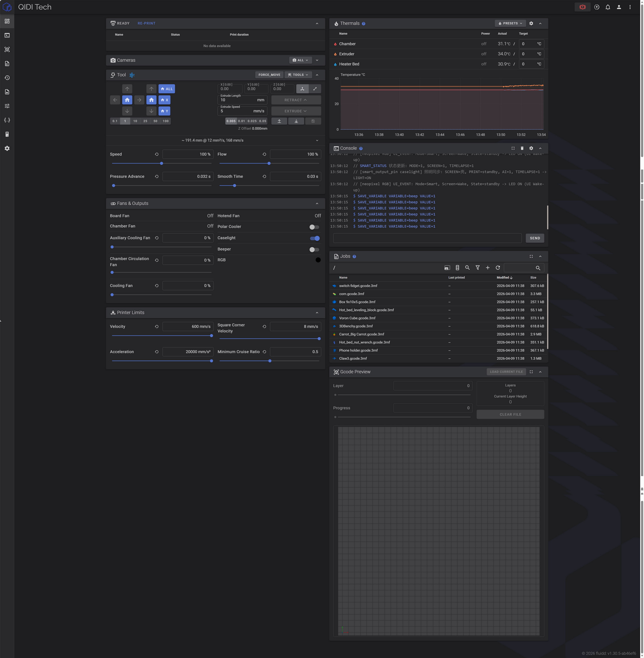The width and height of the screenshot is (644, 658).
Task: Select the Voron Cube.gcode.3mf file
Action: click(438, 318)
